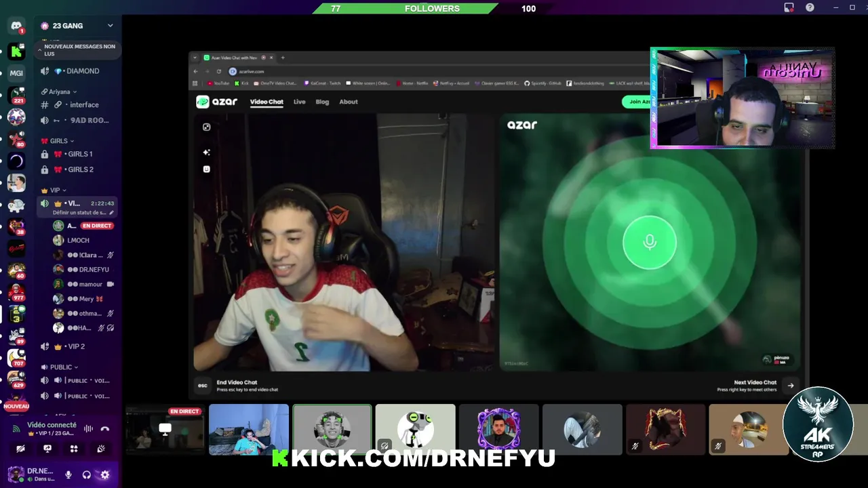
Task: Open DR.NE... user profile panel
Action: pyautogui.click(x=32, y=474)
